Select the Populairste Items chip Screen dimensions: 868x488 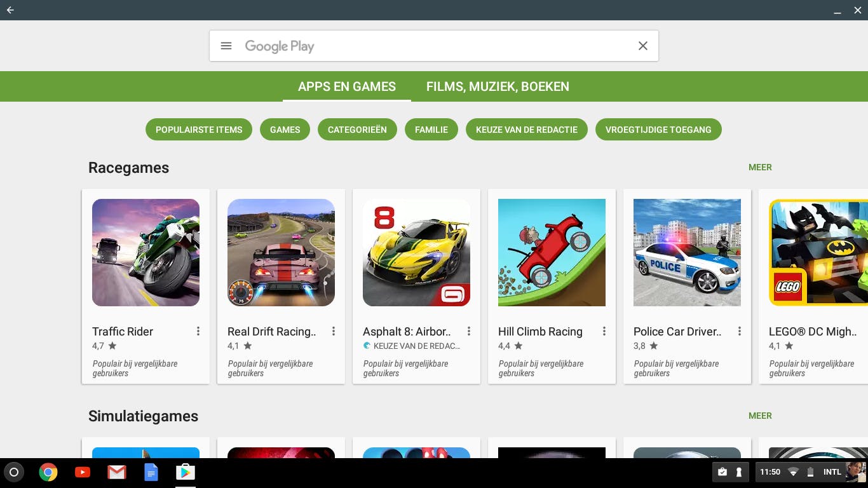click(x=199, y=130)
